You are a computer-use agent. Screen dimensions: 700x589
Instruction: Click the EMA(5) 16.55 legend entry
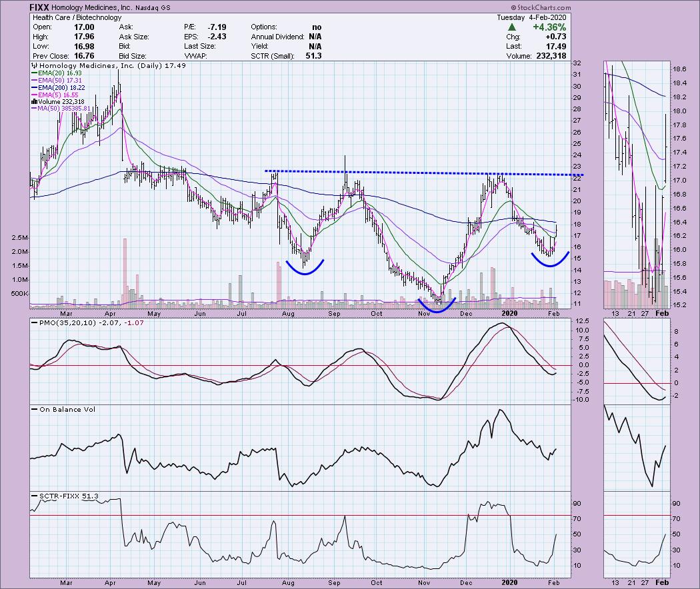coord(55,95)
